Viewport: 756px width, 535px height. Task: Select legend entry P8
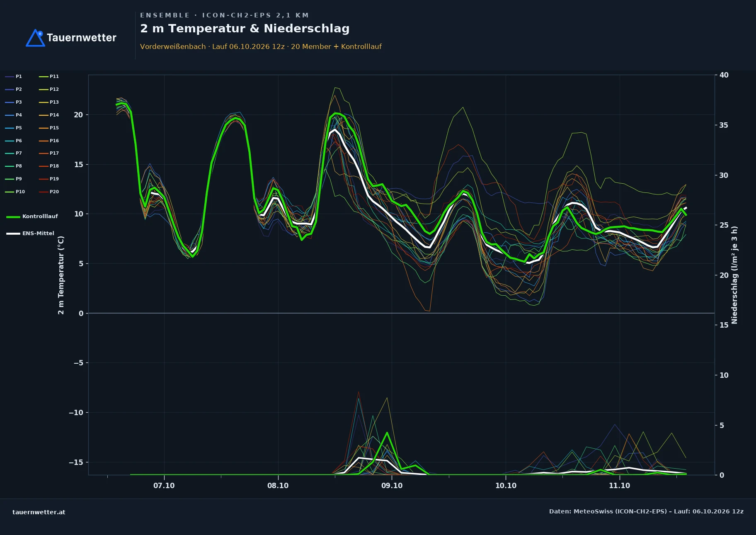(14, 166)
